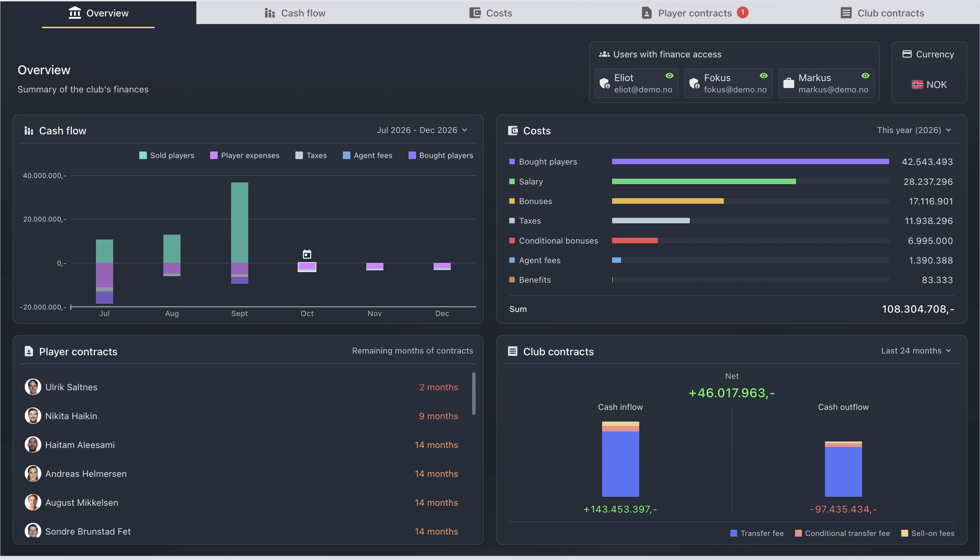Toggle Sold players legend in cash flow chart
The width and height of the screenshot is (980, 560).
tap(167, 155)
